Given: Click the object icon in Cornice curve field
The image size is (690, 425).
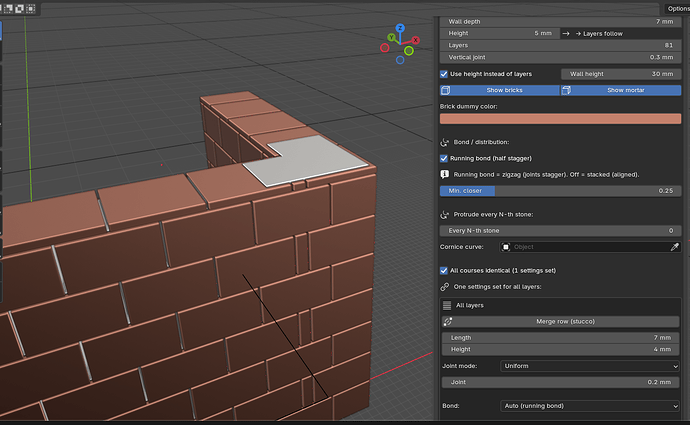Looking at the screenshot, I should coord(506,247).
